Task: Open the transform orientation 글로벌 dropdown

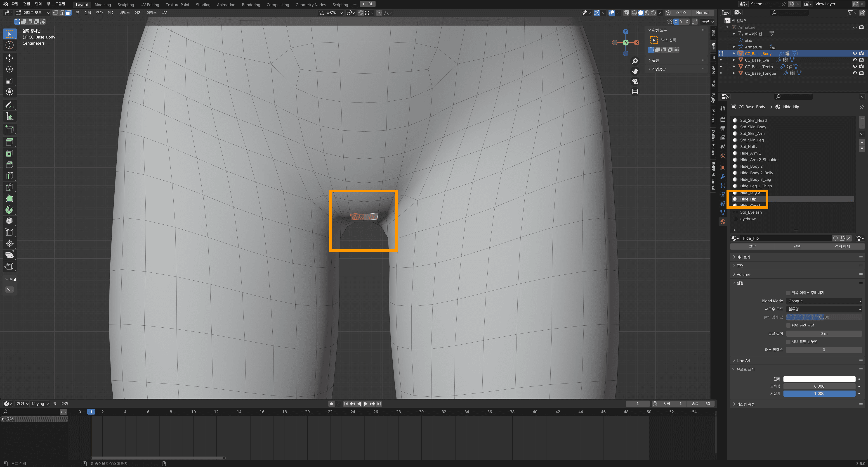Action: pyautogui.click(x=331, y=13)
